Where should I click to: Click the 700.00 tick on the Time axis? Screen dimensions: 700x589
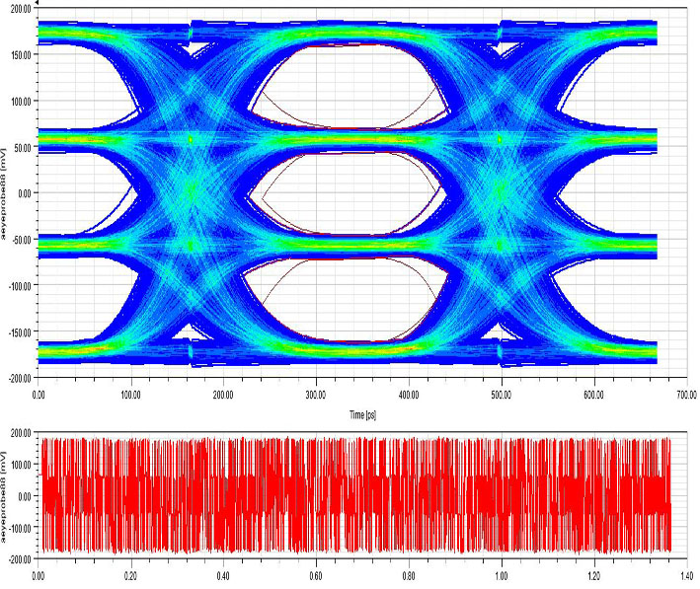click(x=684, y=395)
